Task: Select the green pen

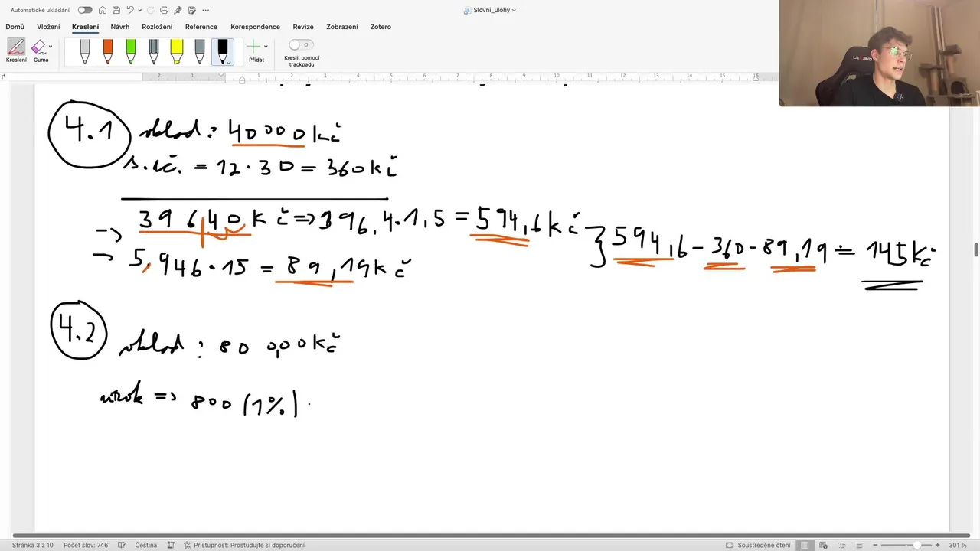Action: (131, 51)
